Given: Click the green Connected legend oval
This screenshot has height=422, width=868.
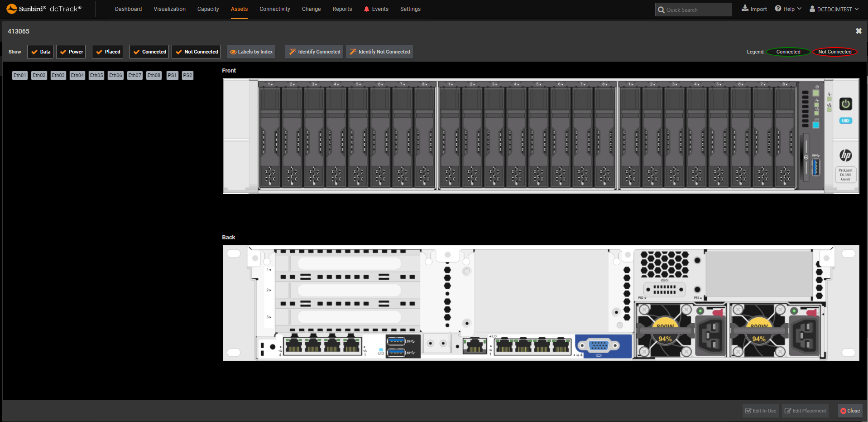Looking at the screenshot, I should (x=788, y=52).
